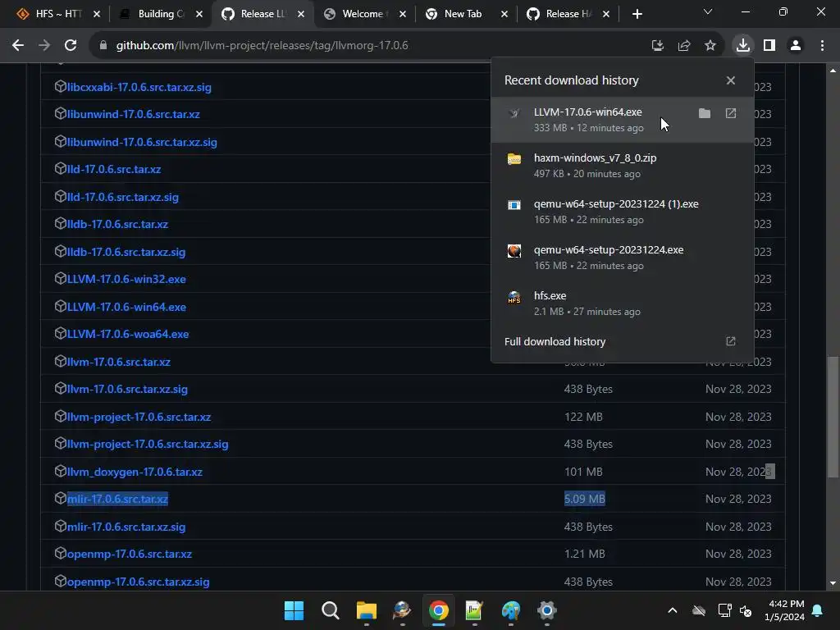Open Chrome from taskbar
840x630 pixels.
click(x=438, y=610)
